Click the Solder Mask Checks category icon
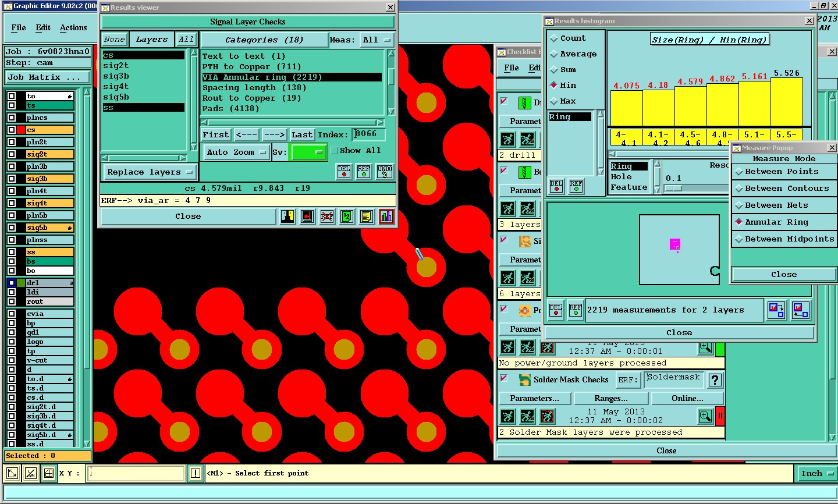Screen dimensions: 838x504 (524, 379)
